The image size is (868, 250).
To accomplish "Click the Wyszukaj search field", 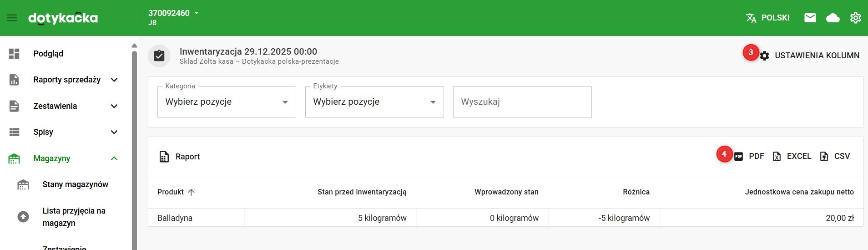I will click(522, 102).
